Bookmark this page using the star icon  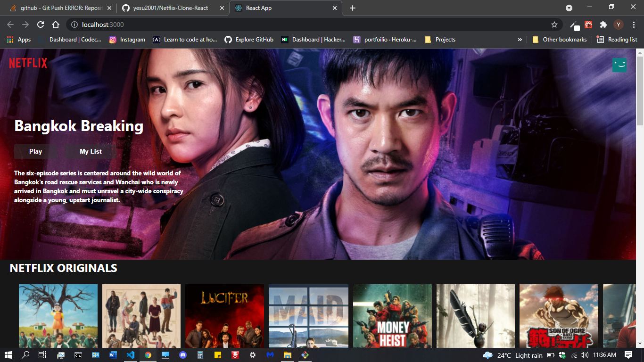point(554,25)
